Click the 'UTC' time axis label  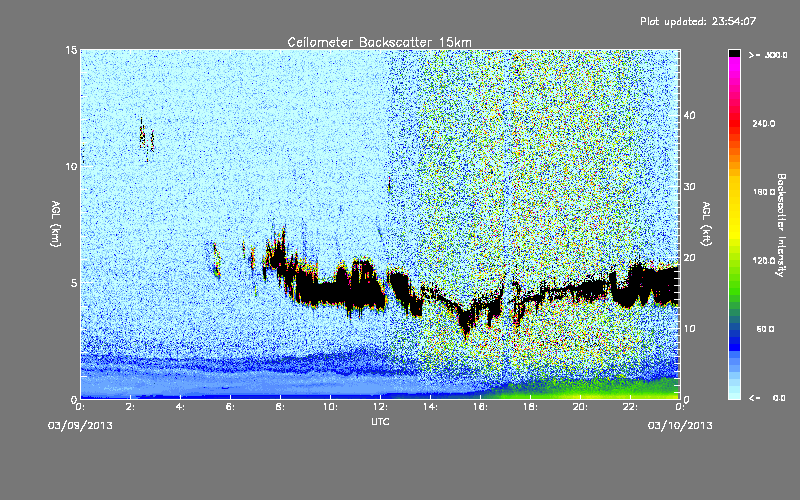[x=380, y=421]
